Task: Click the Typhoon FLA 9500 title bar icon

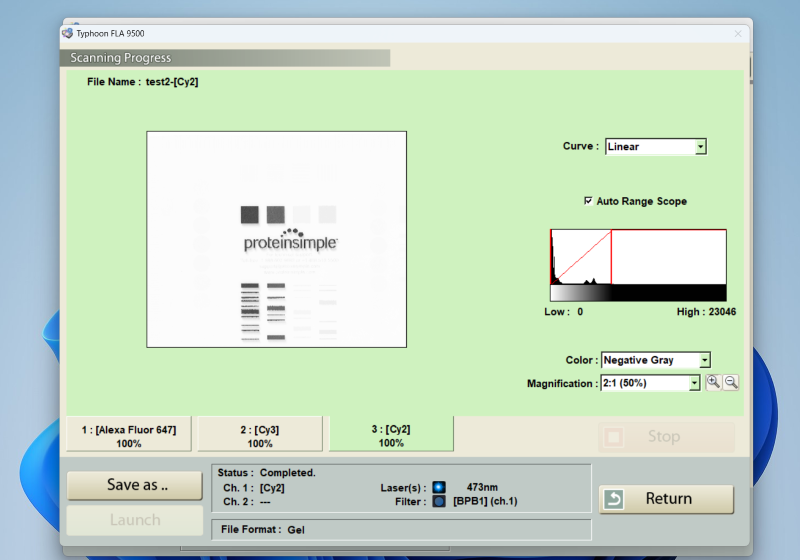Action: coord(68,33)
